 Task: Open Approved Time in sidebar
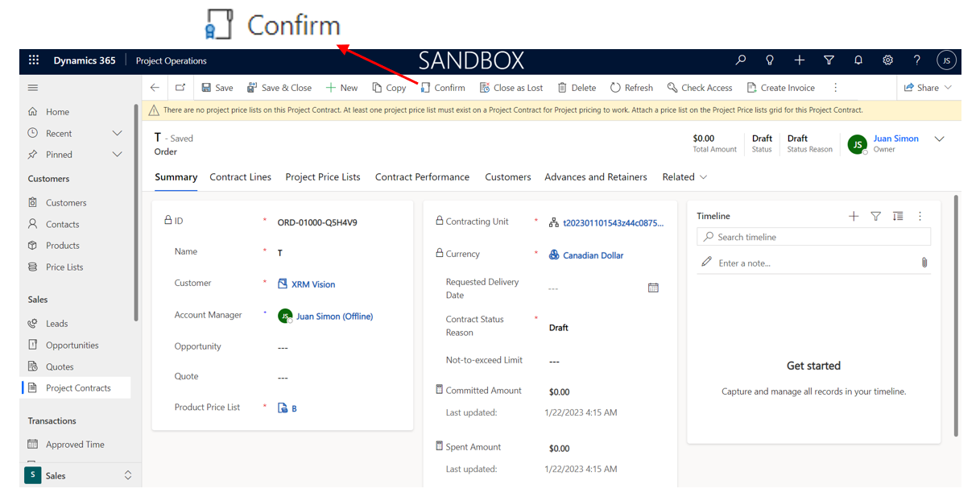pos(76,445)
